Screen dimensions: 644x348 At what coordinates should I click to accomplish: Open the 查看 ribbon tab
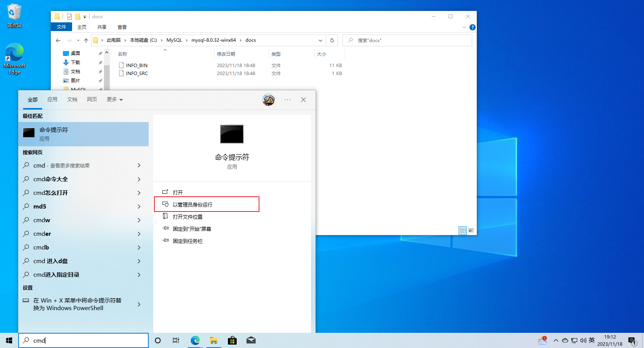[x=122, y=27]
